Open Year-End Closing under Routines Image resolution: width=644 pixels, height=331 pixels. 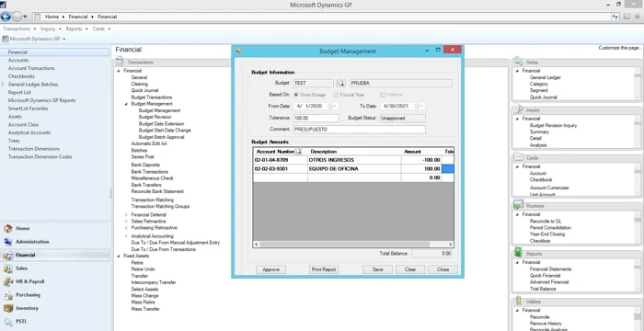pyautogui.click(x=547, y=234)
